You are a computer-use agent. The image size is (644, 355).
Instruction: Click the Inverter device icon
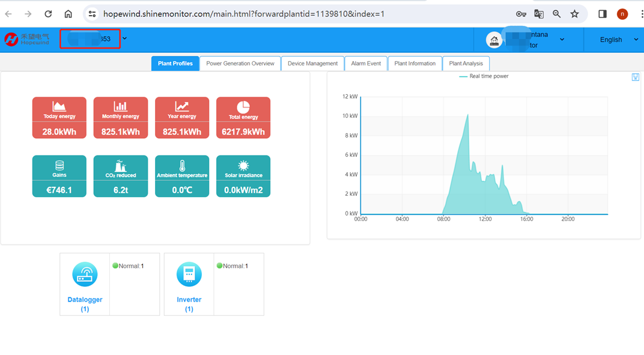[189, 275]
